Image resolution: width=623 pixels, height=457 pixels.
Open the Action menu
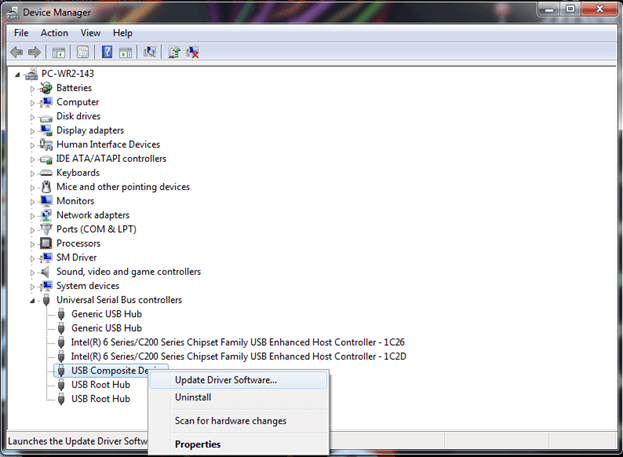point(54,33)
